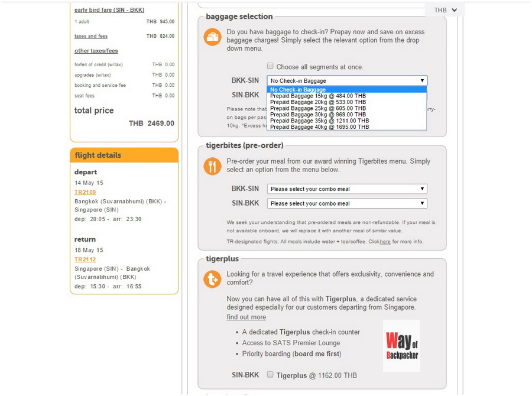Click the here link for meal info

[385, 242]
